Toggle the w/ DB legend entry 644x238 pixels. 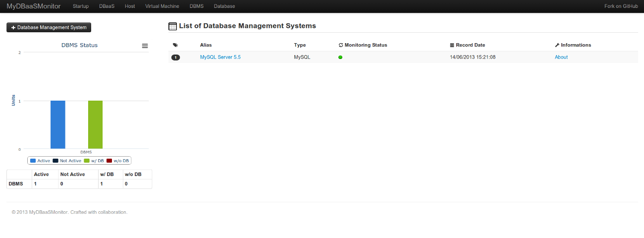(94, 161)
